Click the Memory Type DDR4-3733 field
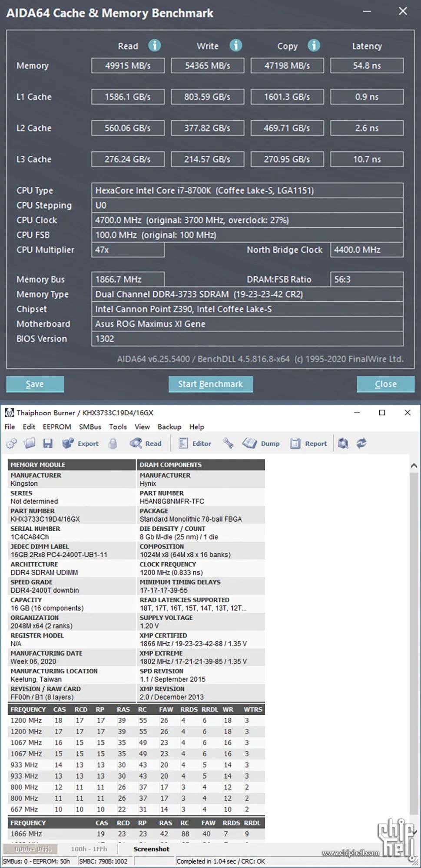 247,294
